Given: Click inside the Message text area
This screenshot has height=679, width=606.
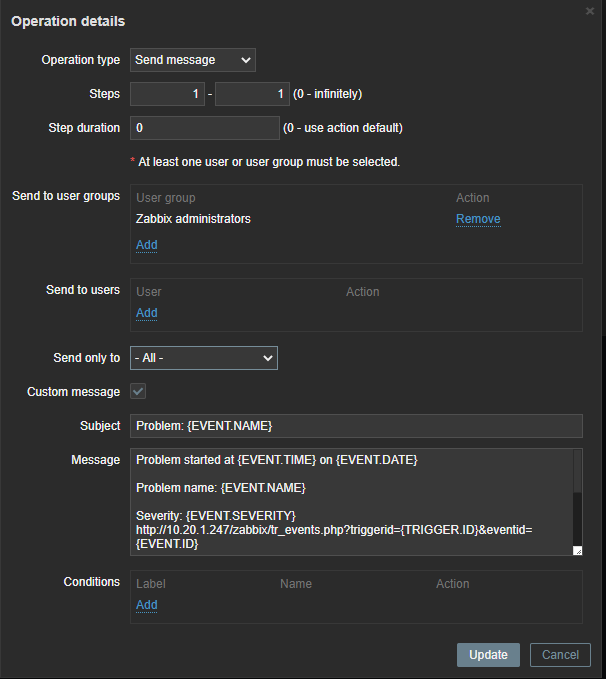Looking at the screenshot, I should pos(350,500).
